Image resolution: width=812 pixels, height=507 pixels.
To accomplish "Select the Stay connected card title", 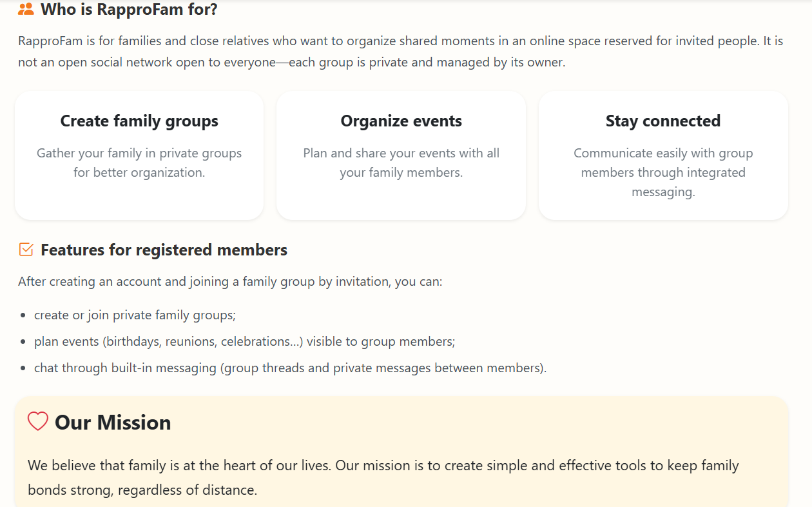I will click(x=663, y=121).
